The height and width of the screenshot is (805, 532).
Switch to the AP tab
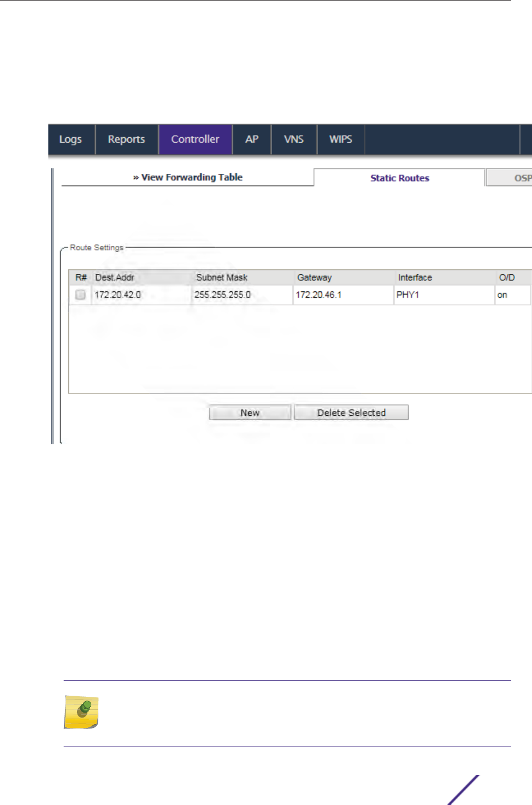pos(252,139)
